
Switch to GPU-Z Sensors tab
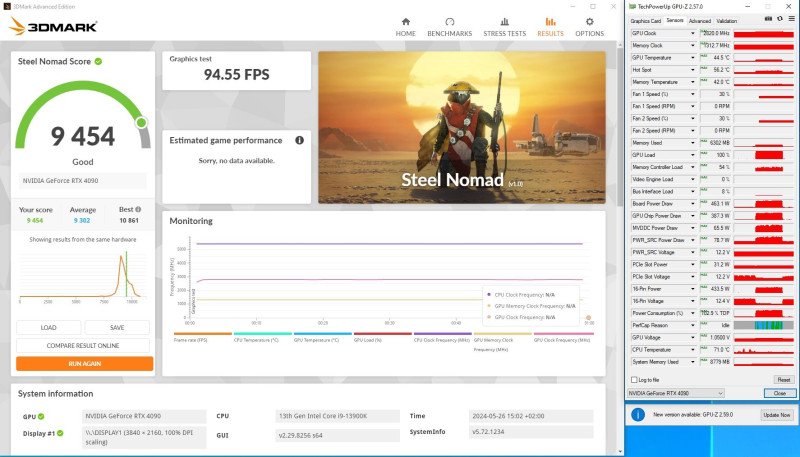(x=674, y=20)
